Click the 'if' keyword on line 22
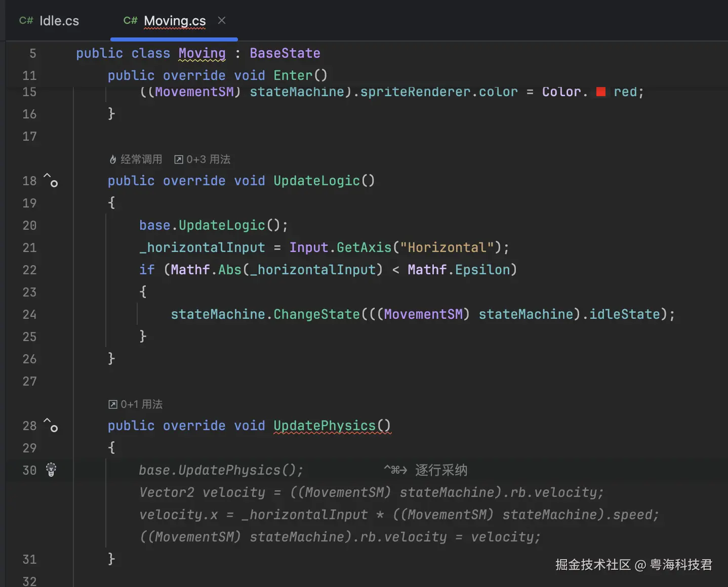 (147, 270)
